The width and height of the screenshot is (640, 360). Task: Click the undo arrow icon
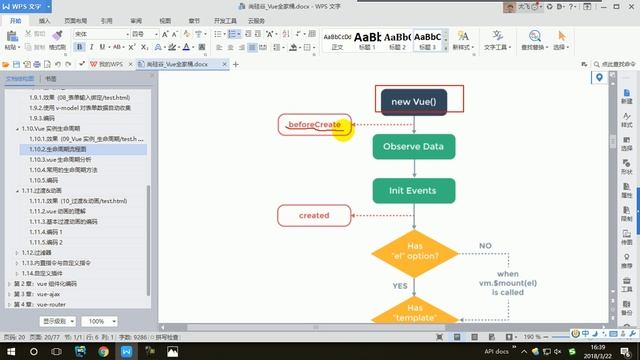pos(58,64)
